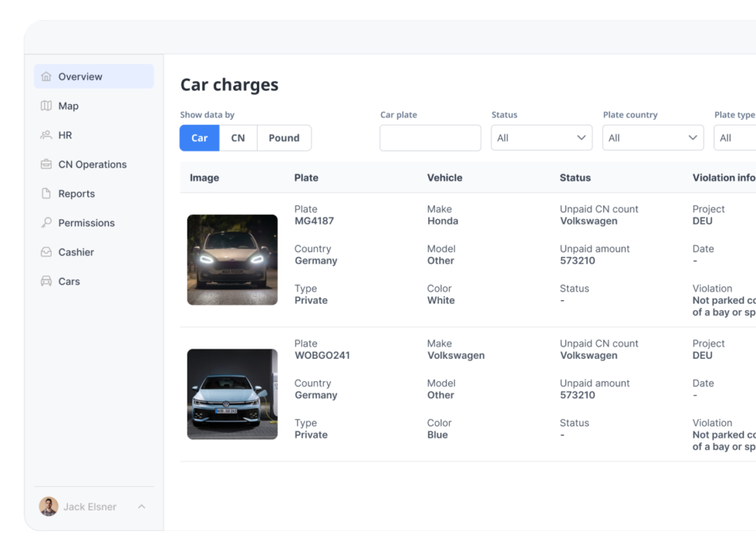
Task: Open the white Honda car image thumbnail
Action: pyautogui.click(x=233, y=260)
